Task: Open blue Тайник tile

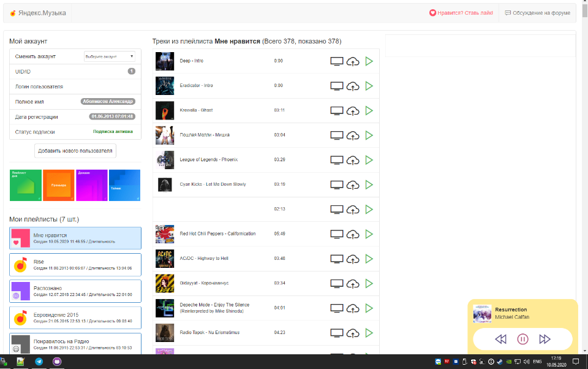Action: pos(124,185)
